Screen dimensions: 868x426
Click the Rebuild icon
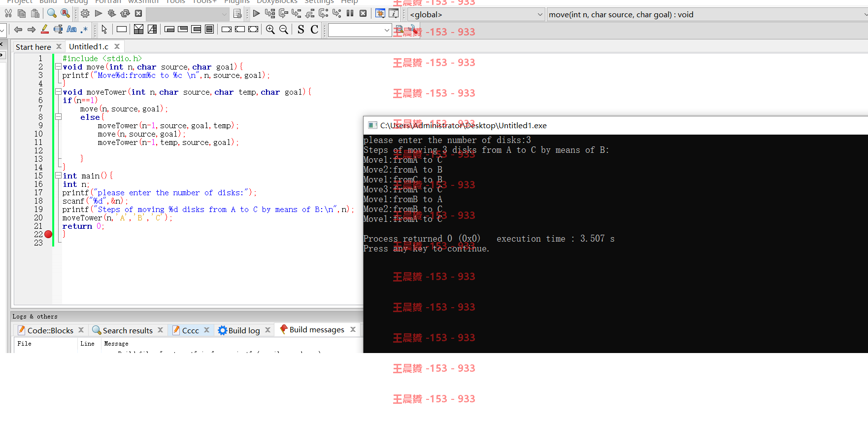click(x=125, y=13)
